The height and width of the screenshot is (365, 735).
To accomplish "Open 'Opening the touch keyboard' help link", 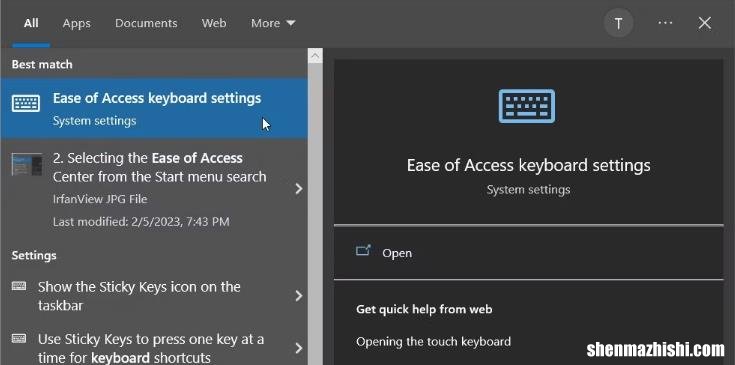I will coord(434,342).
